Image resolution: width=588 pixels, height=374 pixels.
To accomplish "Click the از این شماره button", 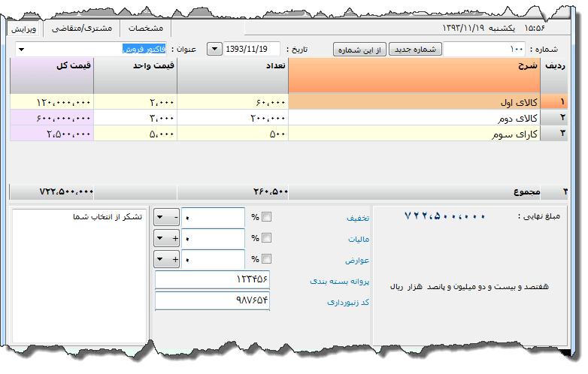I will tap(359, 50).
